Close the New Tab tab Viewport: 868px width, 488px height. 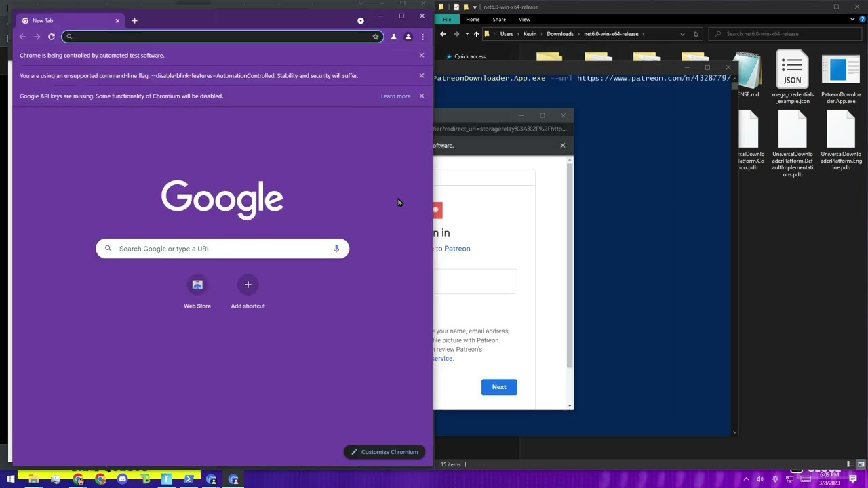click(117, 21)
